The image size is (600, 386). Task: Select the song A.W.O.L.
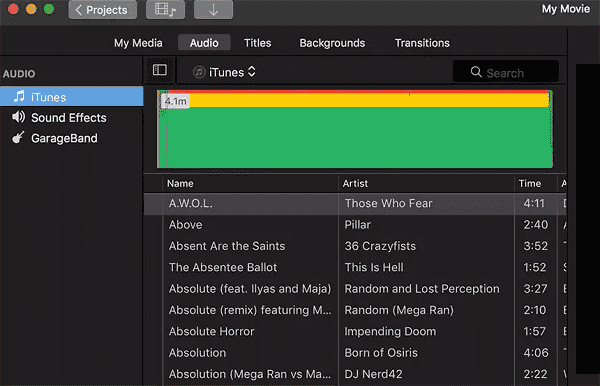click(191, 203)
